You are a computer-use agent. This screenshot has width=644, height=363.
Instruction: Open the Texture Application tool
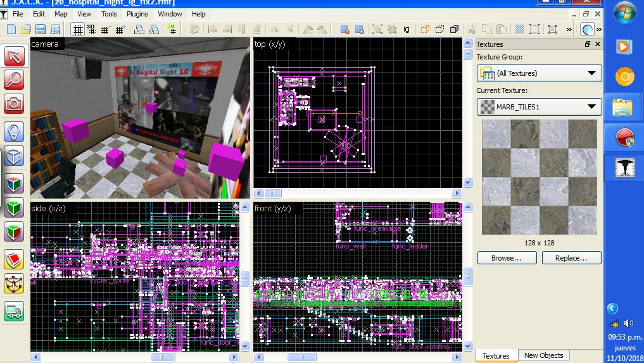tap(15, 184)
